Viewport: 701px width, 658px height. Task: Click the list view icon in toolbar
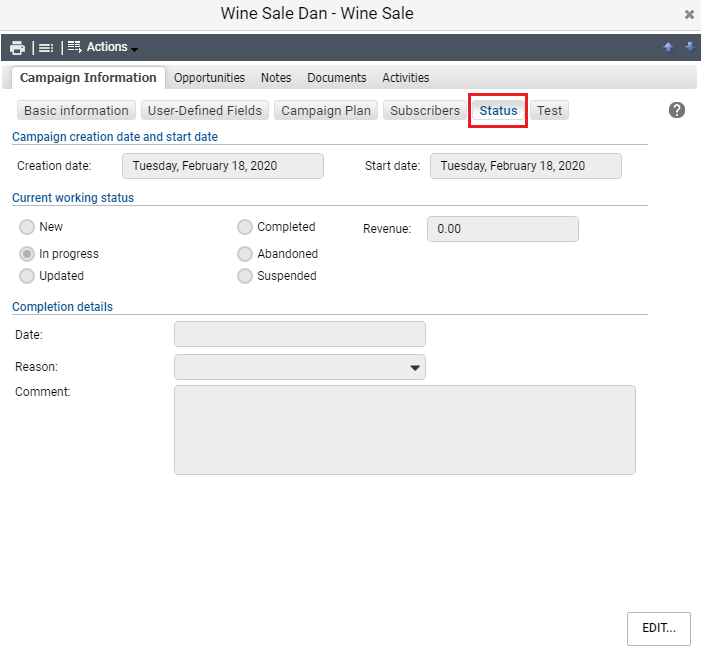(x=46, y=47)
